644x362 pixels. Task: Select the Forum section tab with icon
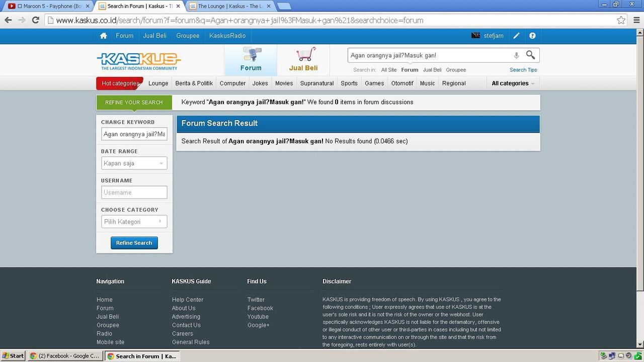coord(251,60)
